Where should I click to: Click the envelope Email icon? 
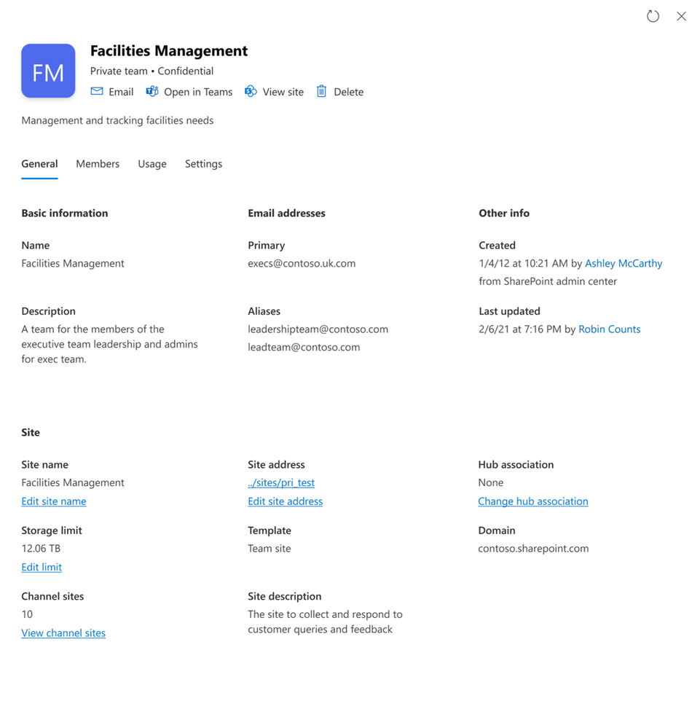[x=97, y=92]
